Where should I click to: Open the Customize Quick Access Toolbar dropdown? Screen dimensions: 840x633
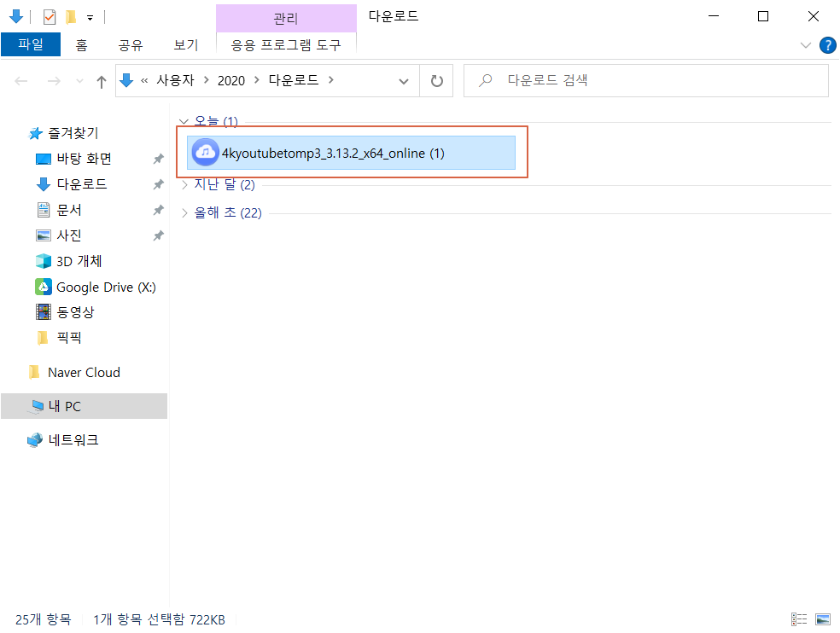(90, 18)
